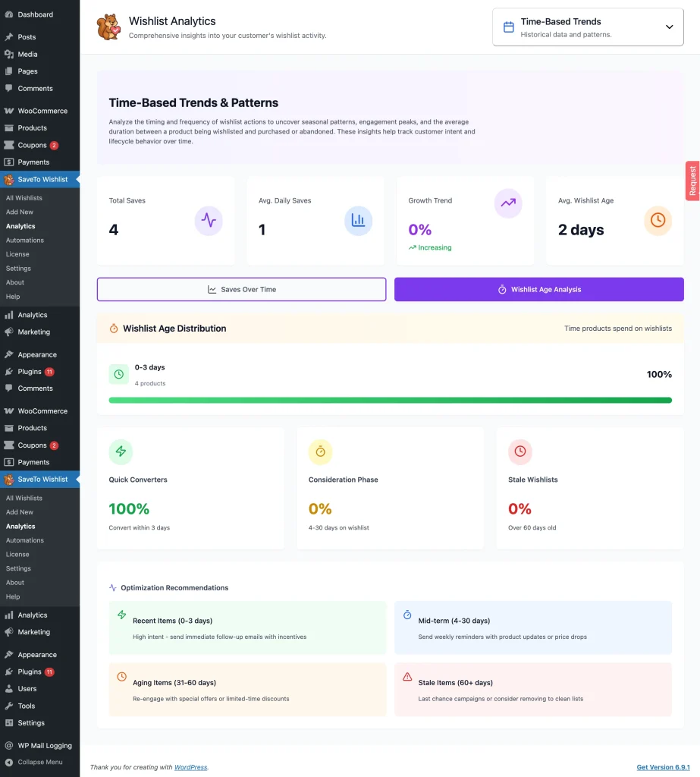Viewport: 700px width, 777px height.
Task: Click the green clock icon beside 0-3 days
Action: pyautogui.click(x=119, y=374)
